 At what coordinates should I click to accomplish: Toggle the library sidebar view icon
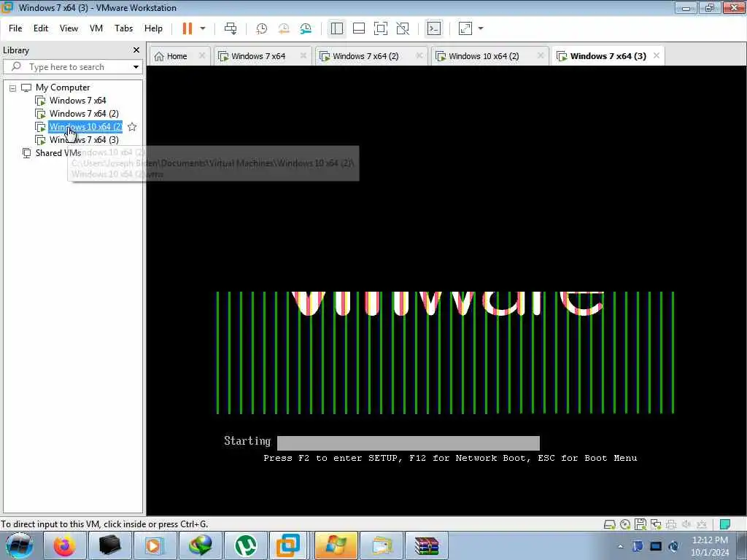[337, 28]
